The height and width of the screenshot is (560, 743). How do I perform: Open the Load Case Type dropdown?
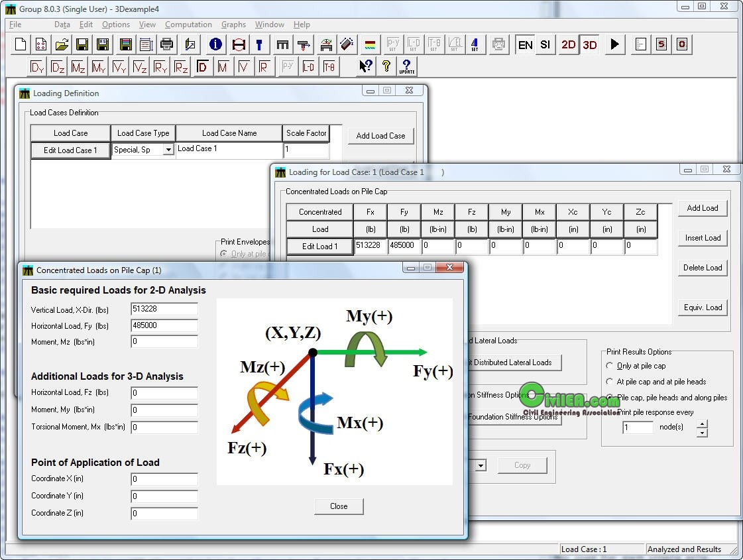pos(168,150)
